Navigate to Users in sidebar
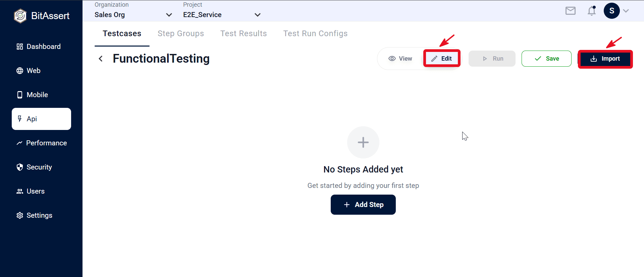The image size is (644, 277). (x=31, y=191)
